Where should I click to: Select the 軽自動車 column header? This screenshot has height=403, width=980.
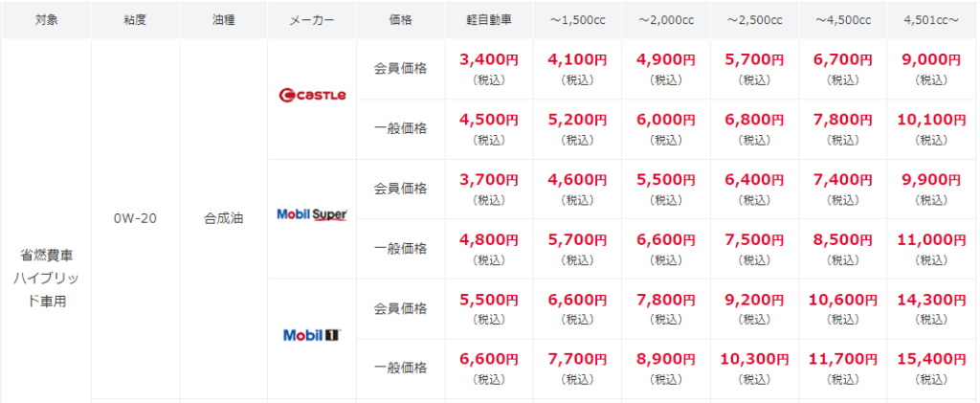click(489, 20)
